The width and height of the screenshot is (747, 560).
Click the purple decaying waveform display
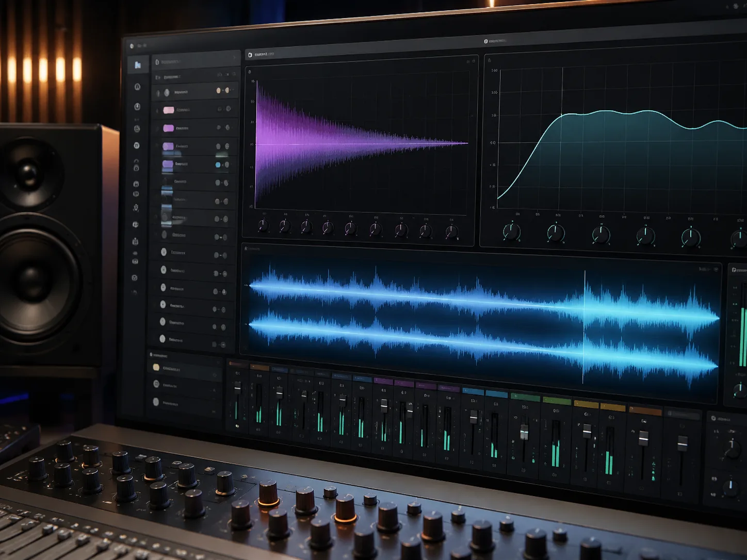click(361, 143)
